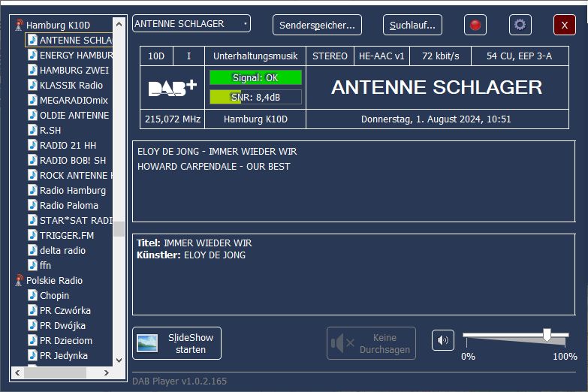Click the Polskie Radio antenna icon
This screenshot has height=392, width=588.
tap(19, 280)
